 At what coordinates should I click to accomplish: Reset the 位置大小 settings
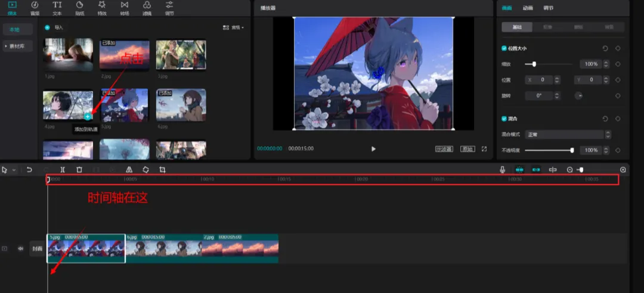605,48
